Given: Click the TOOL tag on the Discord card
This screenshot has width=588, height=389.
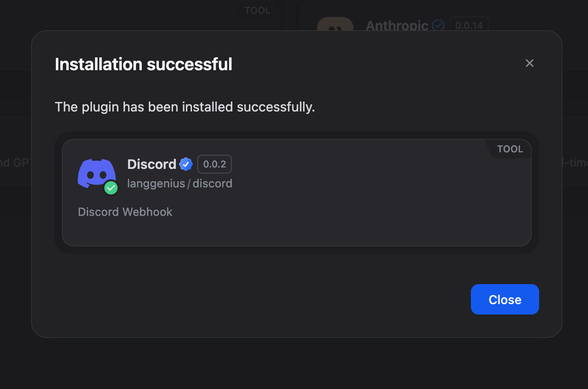Looking at the screenshot, I should 510,149.
